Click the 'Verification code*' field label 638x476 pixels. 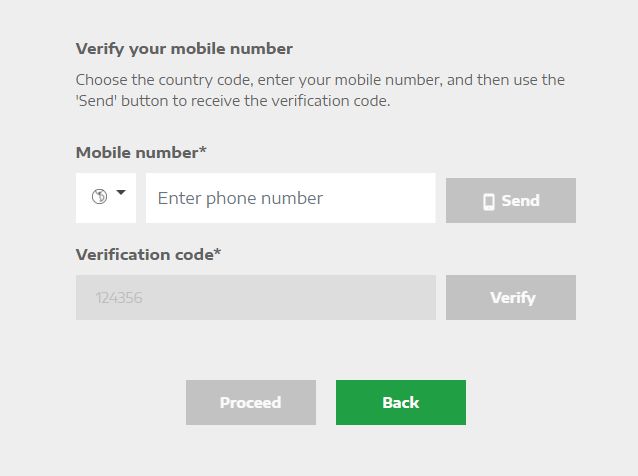tap(145, 254)
